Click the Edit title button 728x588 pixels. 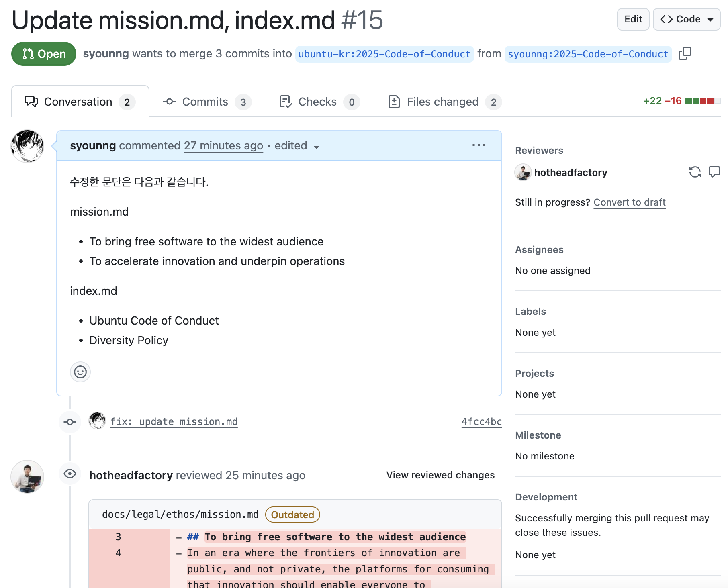click(x=633, y=19)
